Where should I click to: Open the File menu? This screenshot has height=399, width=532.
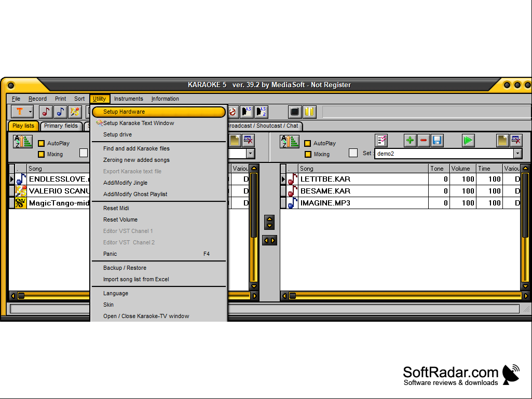16,99
